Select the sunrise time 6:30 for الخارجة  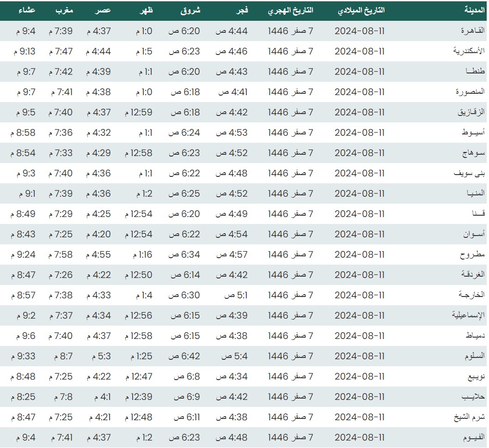point(184,295)
